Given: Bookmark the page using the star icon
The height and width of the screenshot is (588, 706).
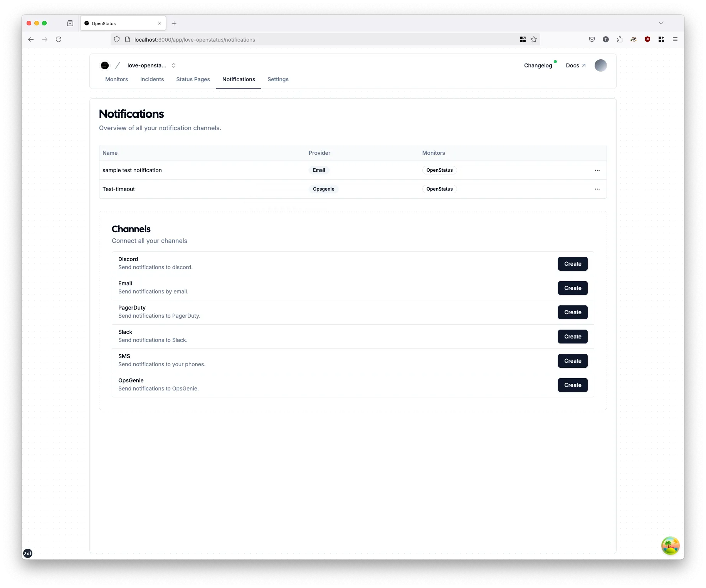Looking at the screenshot, I should tap(533, 39).
